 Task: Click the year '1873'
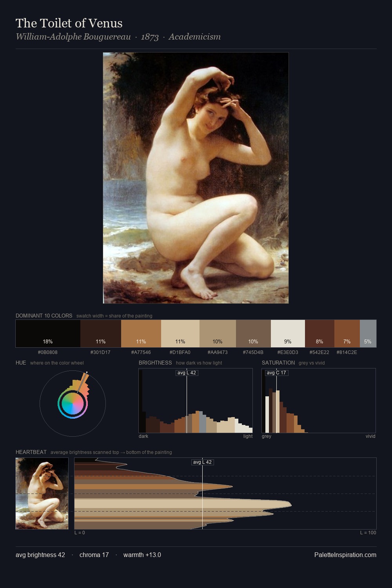pyautogui.click(x=150, y=37)
